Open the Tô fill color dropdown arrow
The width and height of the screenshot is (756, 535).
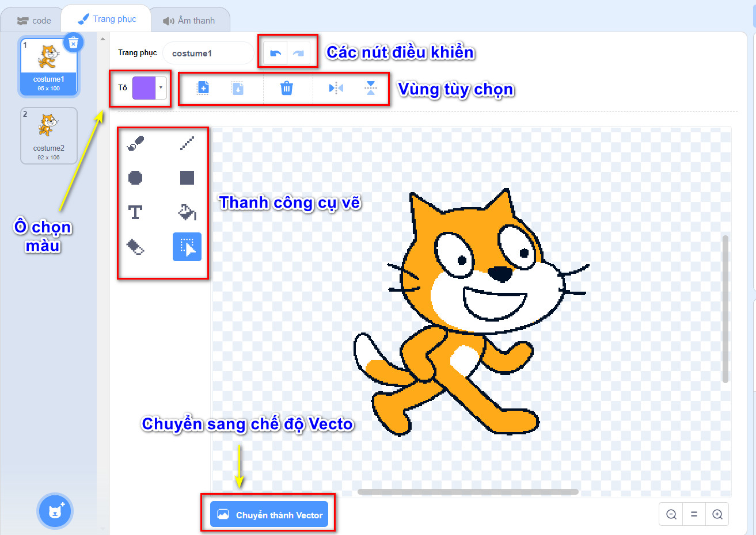(x=161, y=88)
